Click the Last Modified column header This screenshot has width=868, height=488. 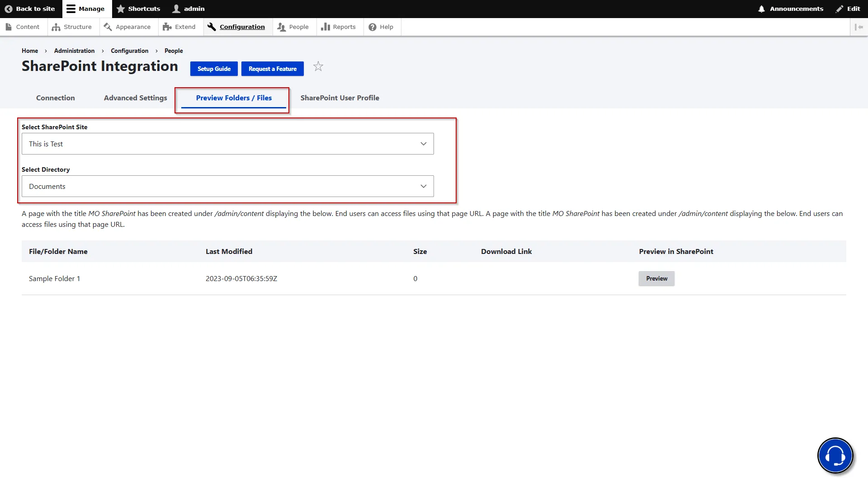[229, 251]
